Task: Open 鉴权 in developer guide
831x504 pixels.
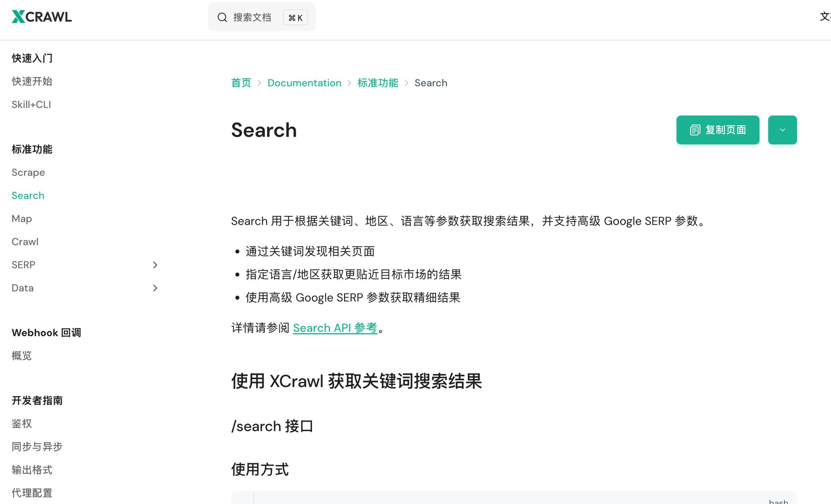Action: (22, 424)
